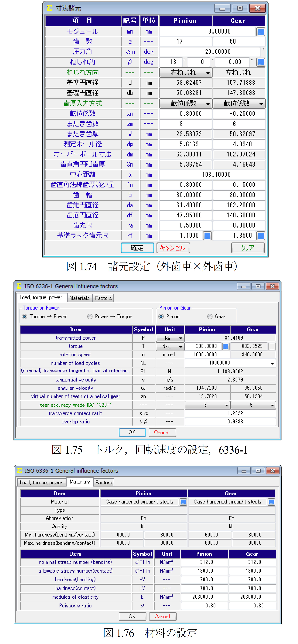Screen dimensions: 298x644
Task: Open the 右ねじれ helix direction dropdown
Action: click(x=186, y=73)
